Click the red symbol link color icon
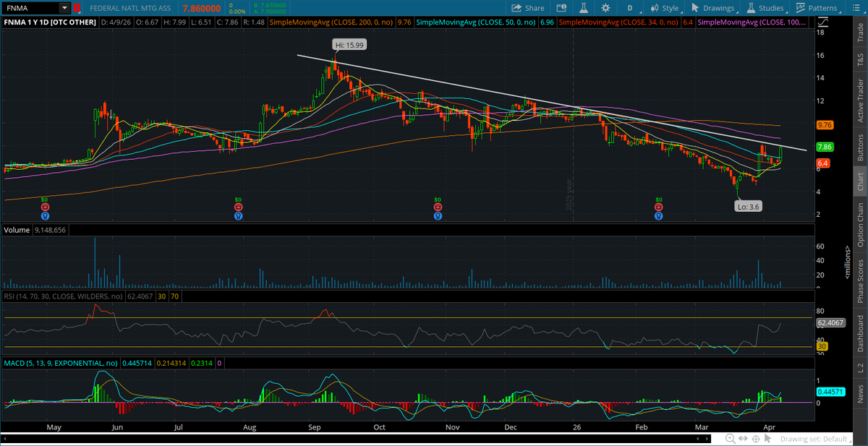Viewport: 868px width, 446px height. point(76,8)
